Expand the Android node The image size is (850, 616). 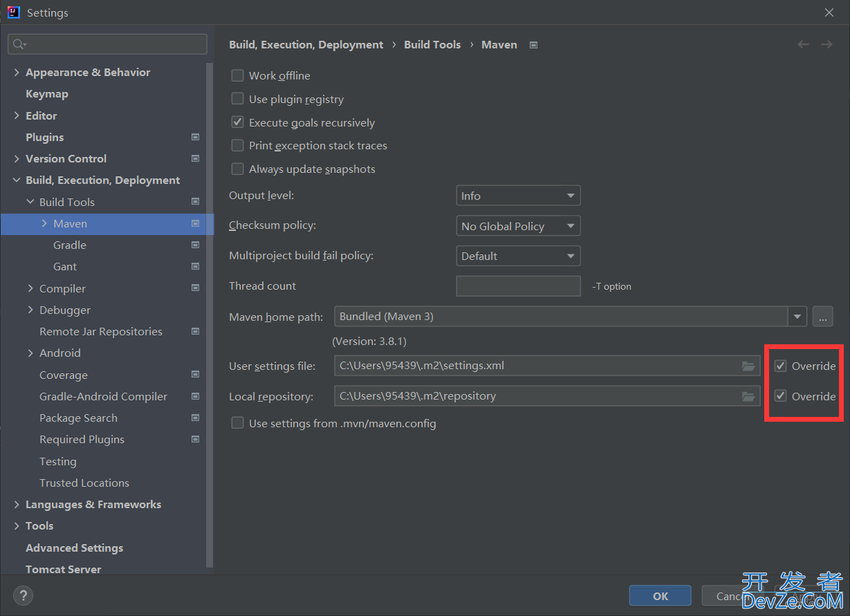tap(30, 353)
